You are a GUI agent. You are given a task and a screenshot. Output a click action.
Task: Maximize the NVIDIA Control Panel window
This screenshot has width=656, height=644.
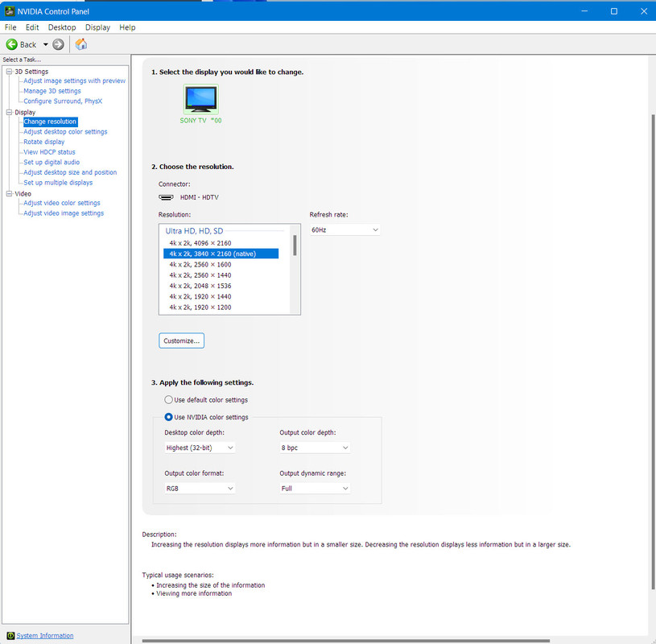point(614,11)
